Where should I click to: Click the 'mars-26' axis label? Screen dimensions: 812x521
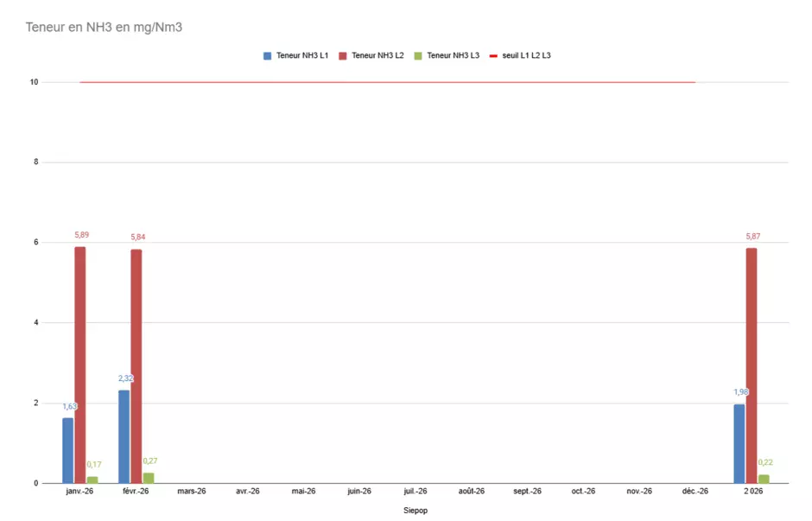point(192,492)
